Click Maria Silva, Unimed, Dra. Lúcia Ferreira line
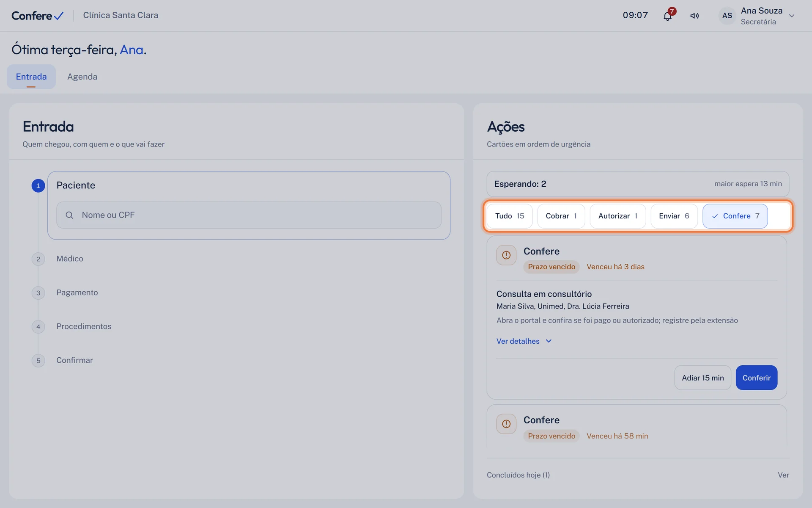 tap(562, 306)
